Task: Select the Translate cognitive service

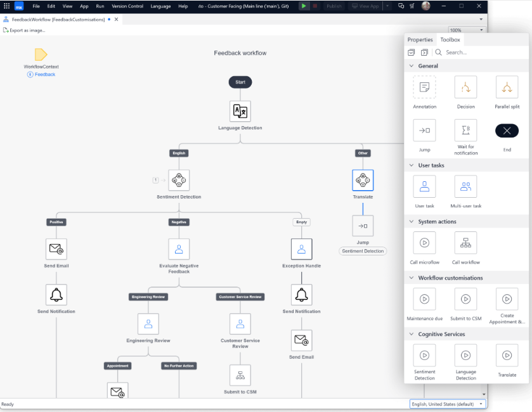Action: pyautogui.click(x=506, y=356)
